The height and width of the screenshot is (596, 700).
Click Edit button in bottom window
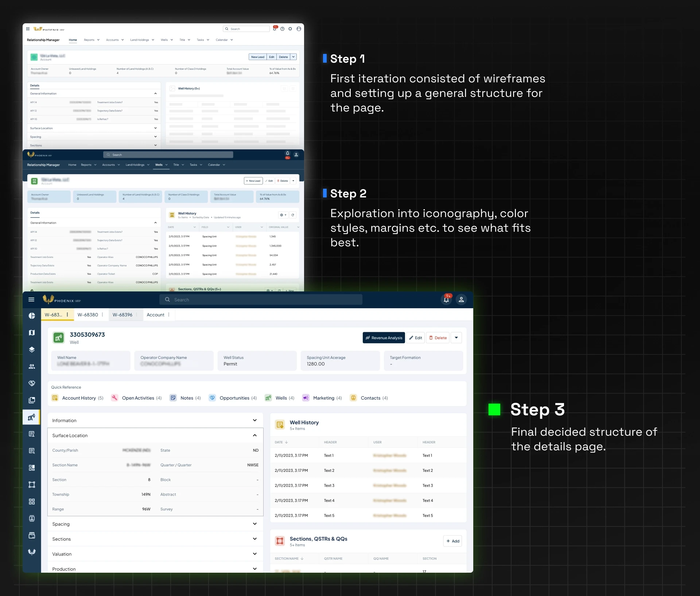click(415, 338)
